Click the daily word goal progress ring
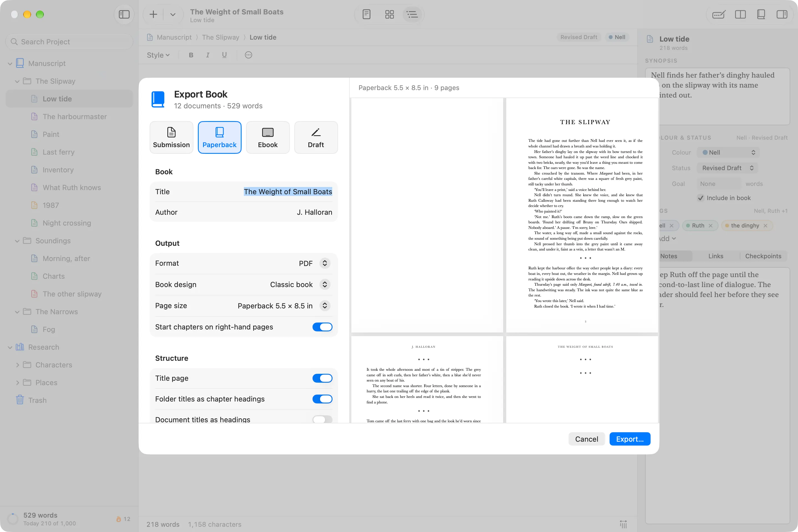Image resolution: width=798 pixels, height=532 pixels. point(12,519)
